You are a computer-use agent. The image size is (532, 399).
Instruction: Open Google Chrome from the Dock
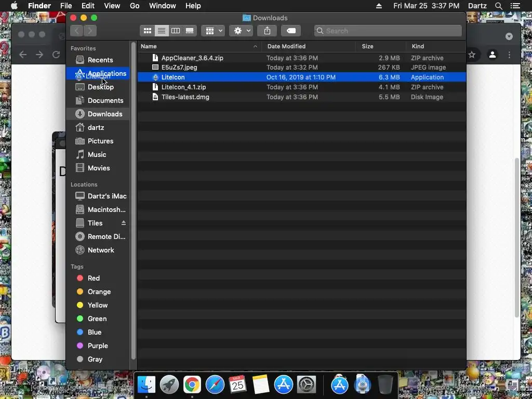click(192, 385)
